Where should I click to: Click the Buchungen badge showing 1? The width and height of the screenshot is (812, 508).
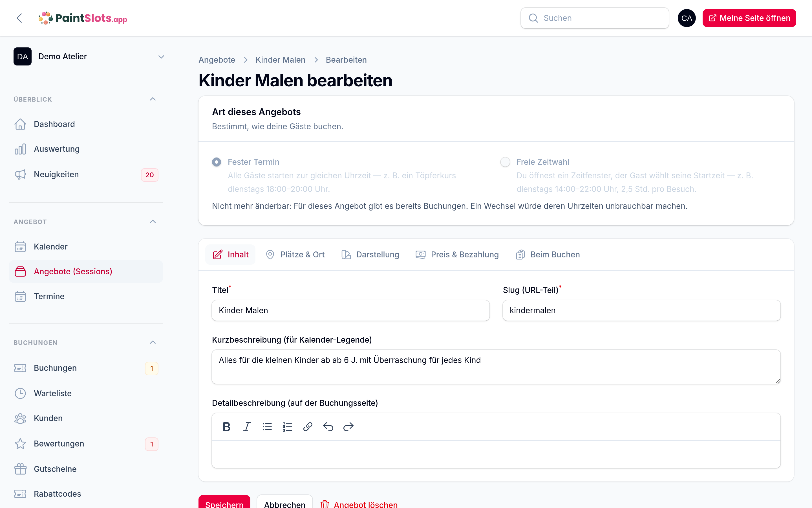[152, 368]
